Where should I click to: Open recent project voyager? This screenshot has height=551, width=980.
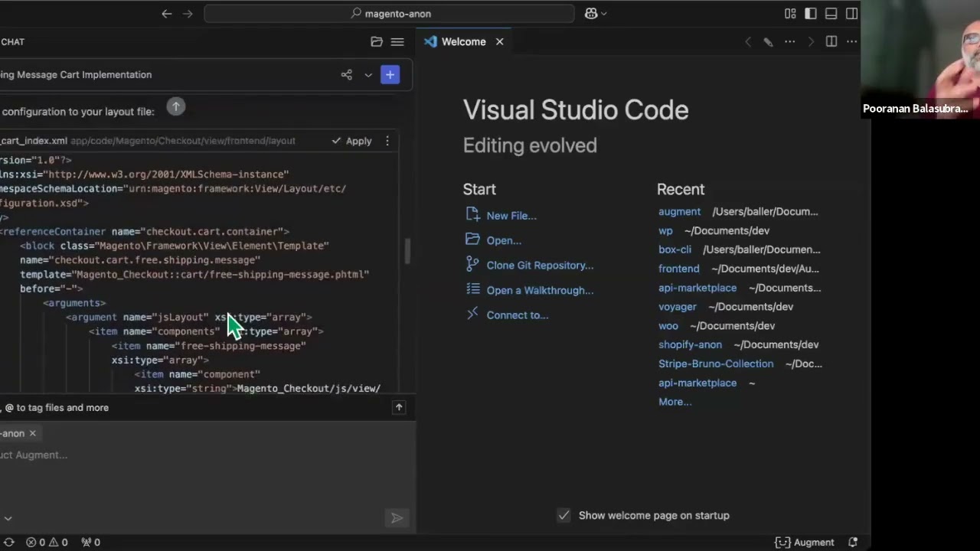click(x=678, y=307)
